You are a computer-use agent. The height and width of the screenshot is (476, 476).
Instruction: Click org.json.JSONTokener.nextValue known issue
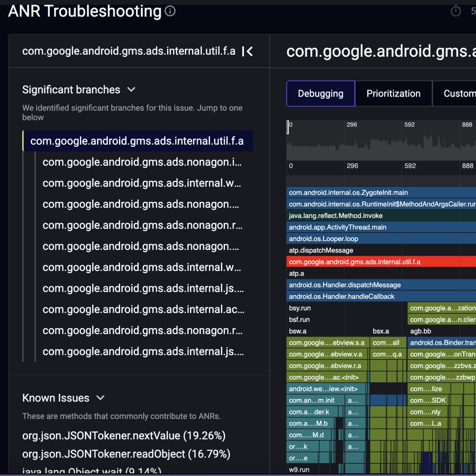124,436
